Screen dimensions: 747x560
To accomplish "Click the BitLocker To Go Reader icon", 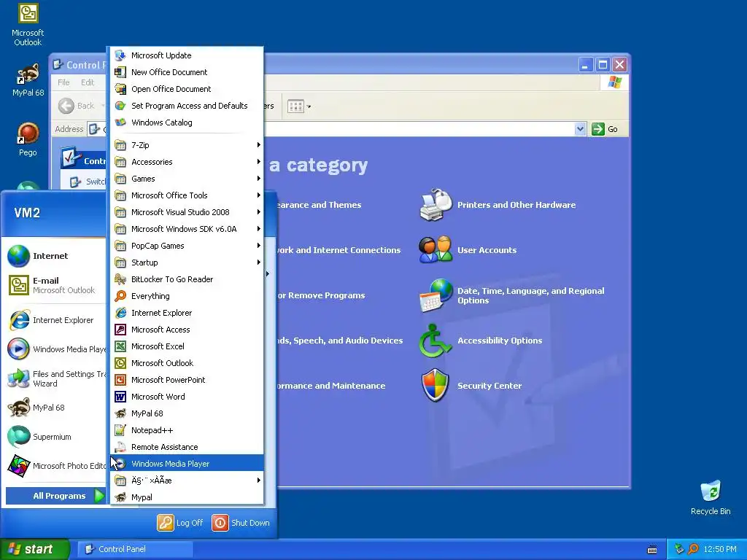I will click(120, 279).
